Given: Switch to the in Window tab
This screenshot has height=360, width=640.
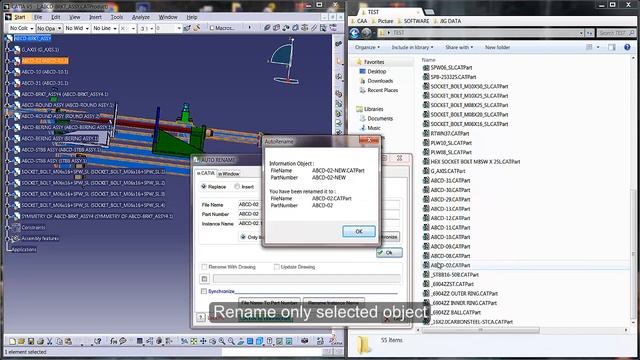Looking at the screenshot, I should tap(229, 174).
